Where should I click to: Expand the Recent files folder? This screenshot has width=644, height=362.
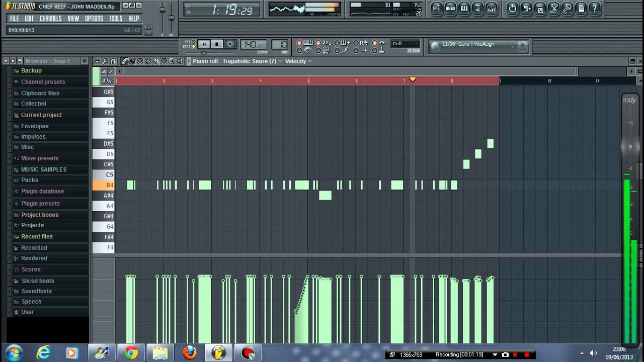[x=37, y=237]
